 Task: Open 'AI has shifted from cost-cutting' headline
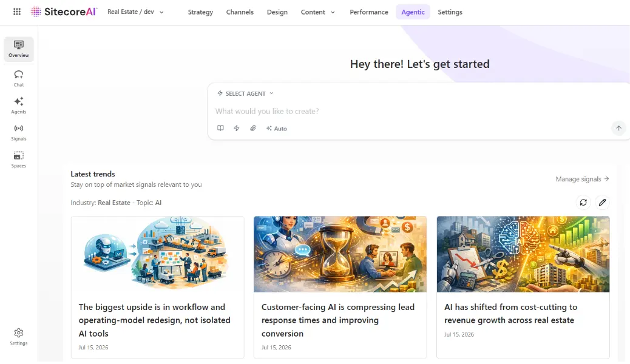[510, 314]
